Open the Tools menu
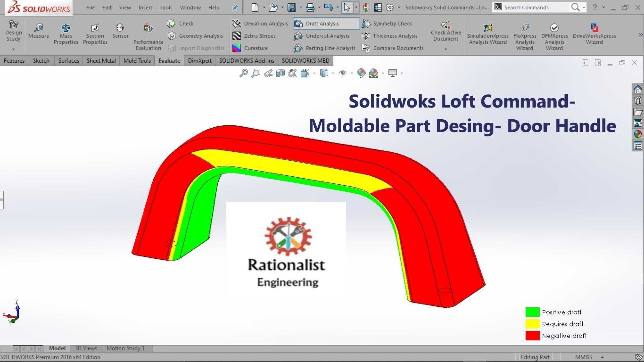 click(x=166, y=7)
